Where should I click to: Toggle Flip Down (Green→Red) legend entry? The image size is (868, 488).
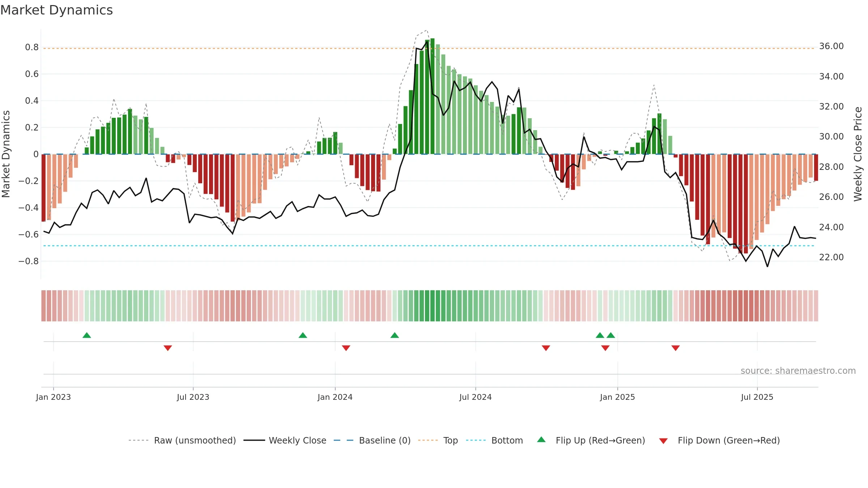click(719, 440)
